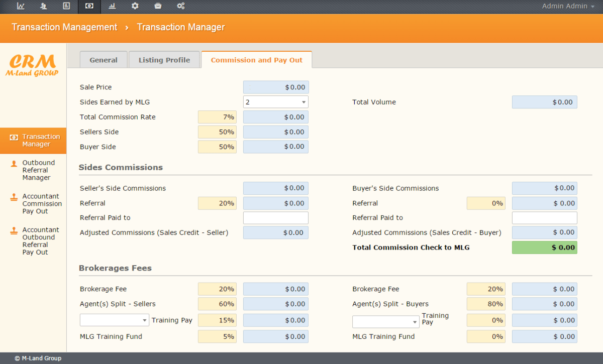Open the bar chart reports icon
The image size is (603, 364).
pos(112,6)
